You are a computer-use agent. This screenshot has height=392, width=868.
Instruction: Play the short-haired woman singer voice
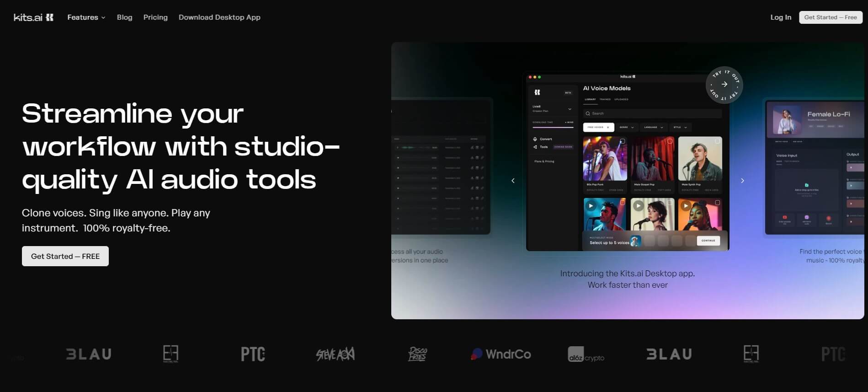[x=639, y=206]
